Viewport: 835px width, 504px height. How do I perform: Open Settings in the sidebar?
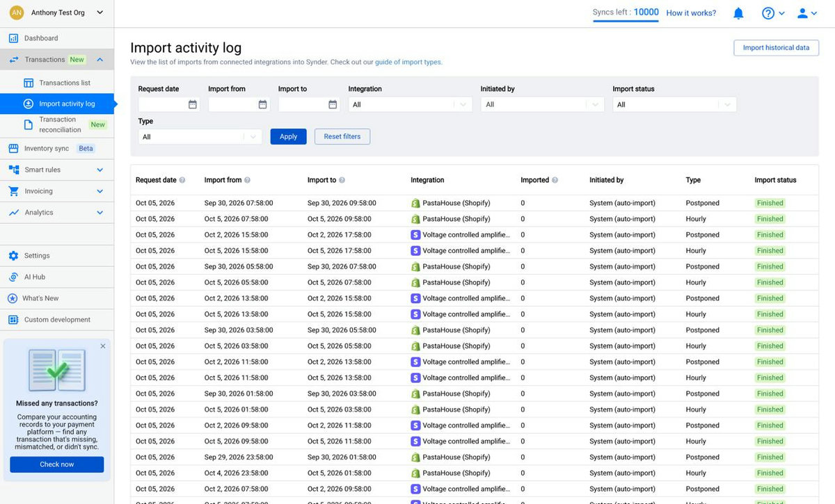point(57,256)
